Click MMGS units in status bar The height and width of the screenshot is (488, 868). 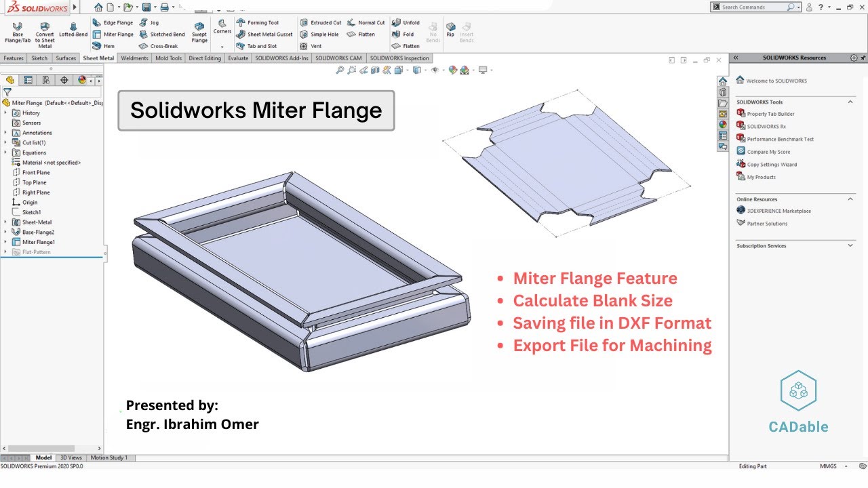click(828, 466)
